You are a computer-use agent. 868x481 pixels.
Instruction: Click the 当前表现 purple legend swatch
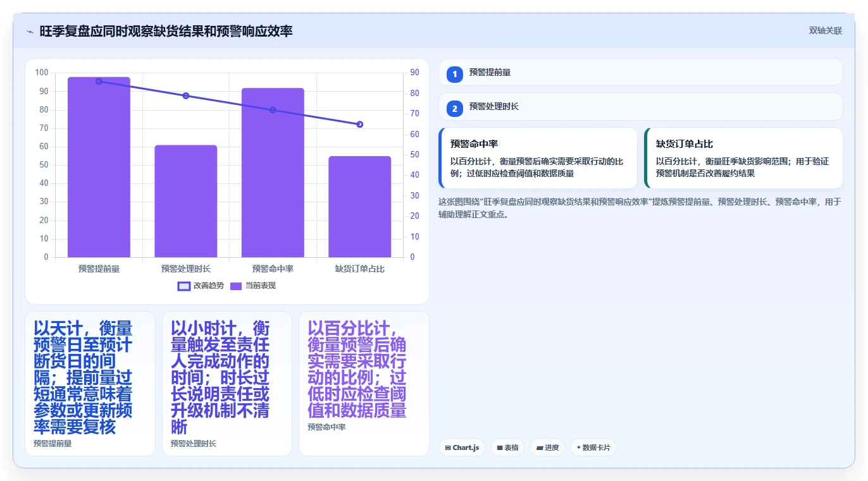(236, 286)
